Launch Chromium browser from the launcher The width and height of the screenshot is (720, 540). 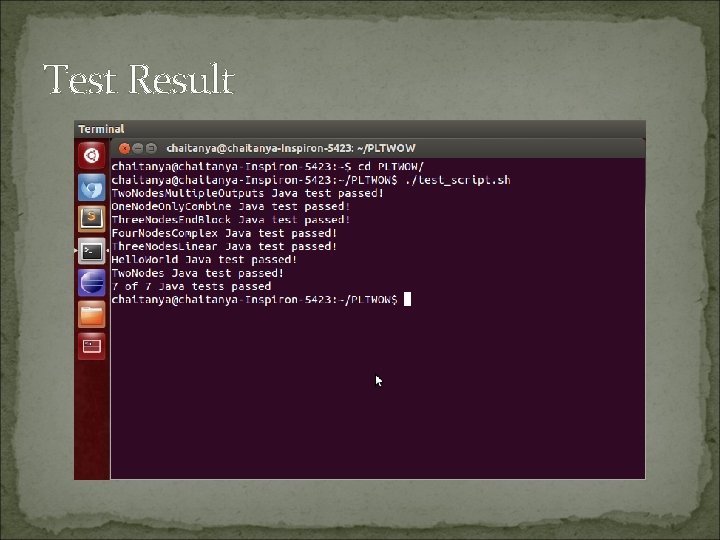(92, 187)
